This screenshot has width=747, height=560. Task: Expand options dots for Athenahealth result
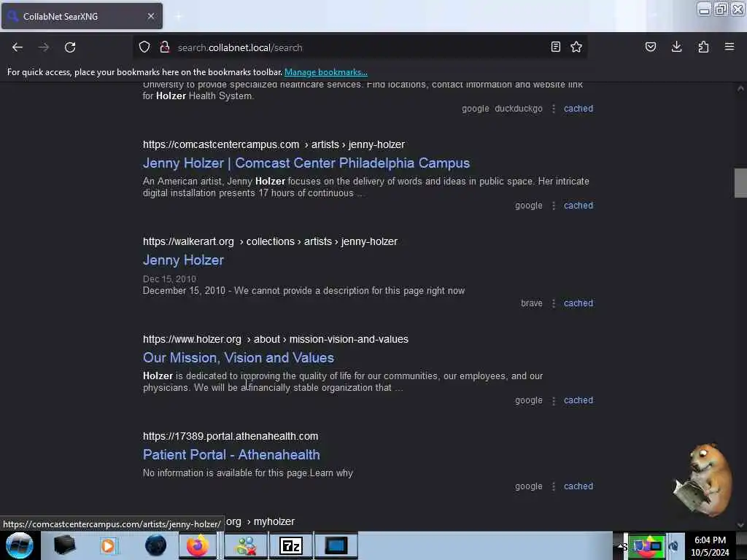click(x=553, y=486)
